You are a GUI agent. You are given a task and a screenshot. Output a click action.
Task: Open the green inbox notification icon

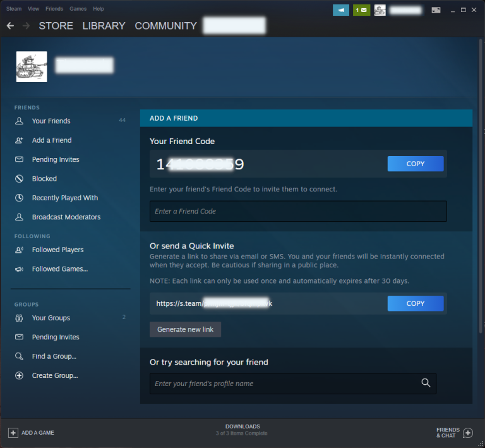click(x=361, y=10)
